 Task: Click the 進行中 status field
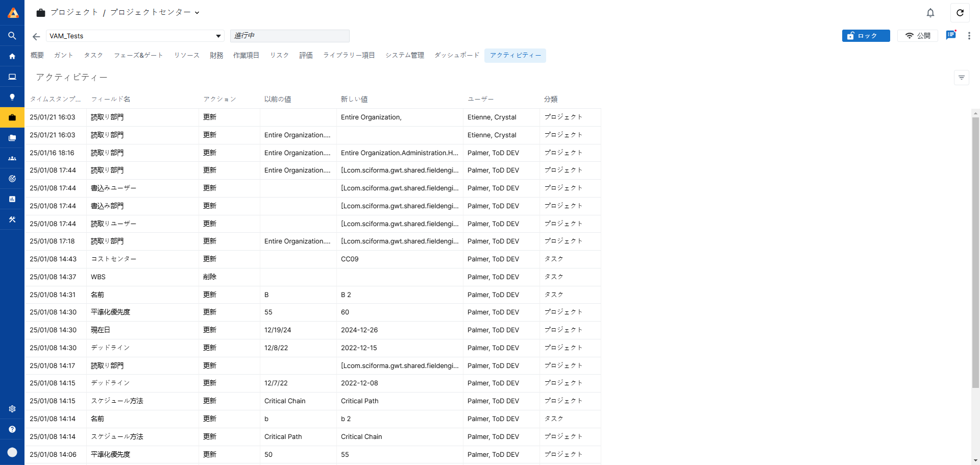point(289,36)
